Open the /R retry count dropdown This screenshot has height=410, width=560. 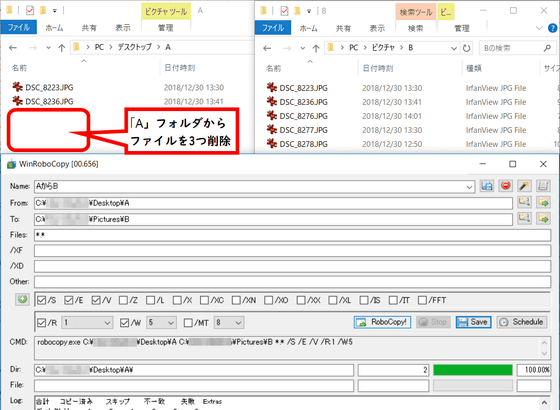[107, 323]
